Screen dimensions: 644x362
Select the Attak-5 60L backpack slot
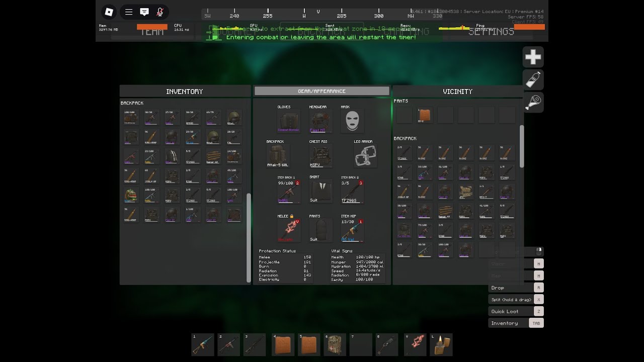[278, 156]
